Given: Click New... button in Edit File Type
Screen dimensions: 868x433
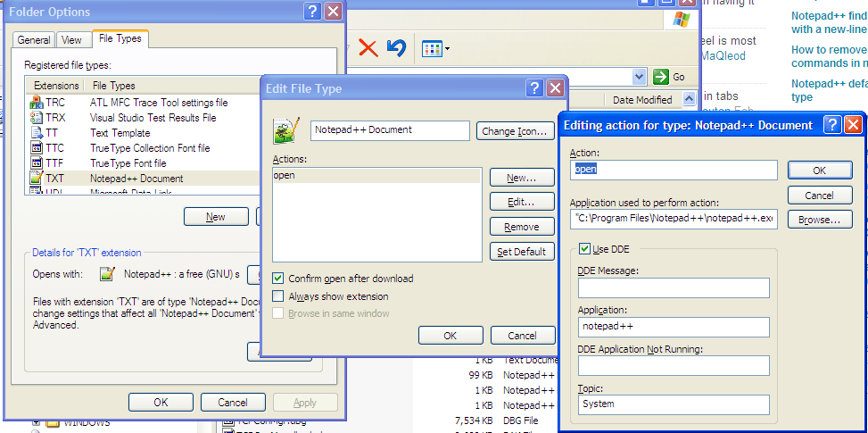Looking at the screenshot, I should [522, 178].
